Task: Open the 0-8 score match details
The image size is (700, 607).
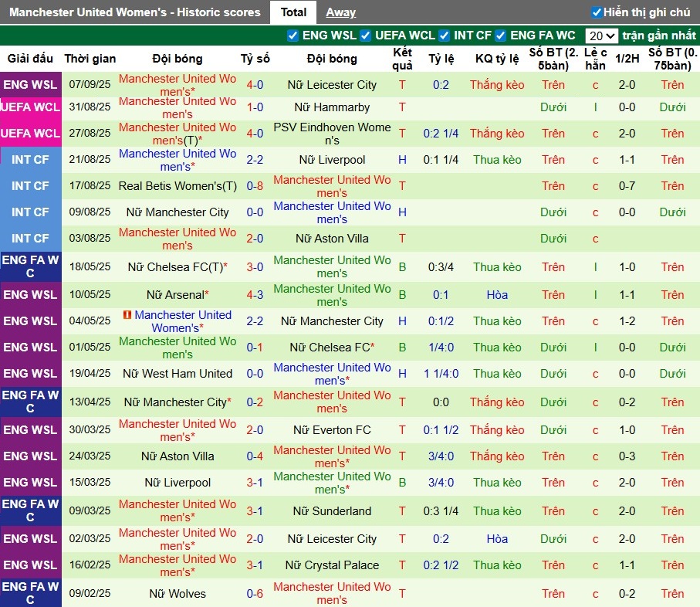Action: [255, 186]
